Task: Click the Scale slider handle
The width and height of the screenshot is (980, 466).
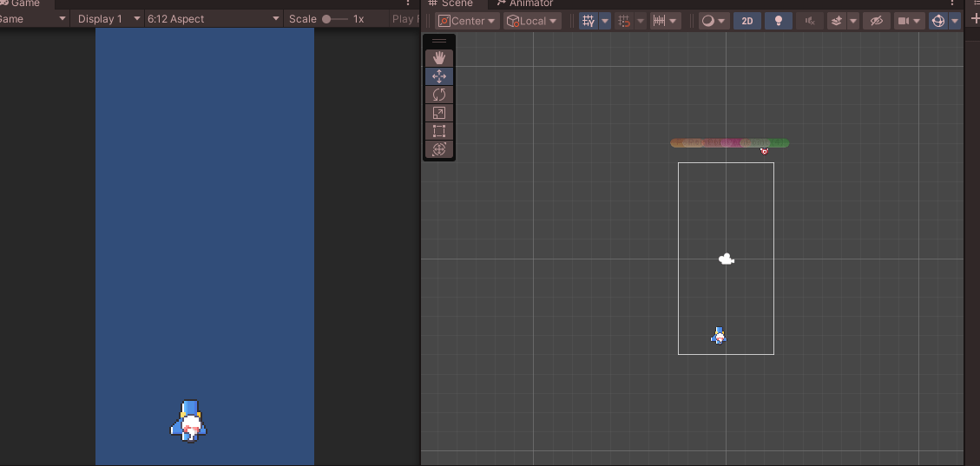Action: 326,19
